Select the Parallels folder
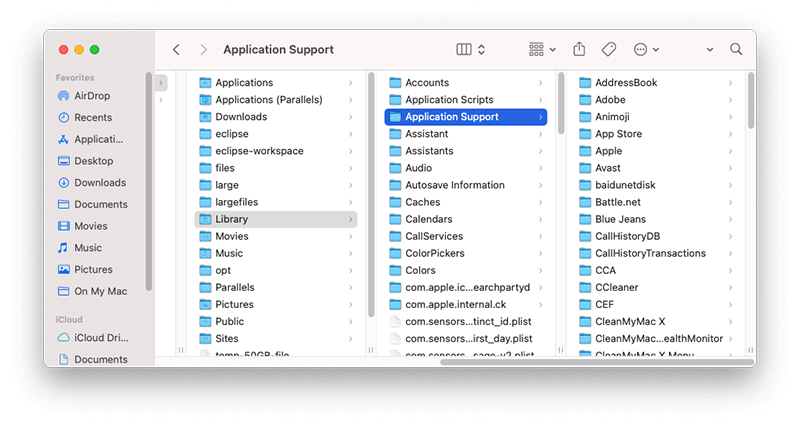 (x=276, y=287)
